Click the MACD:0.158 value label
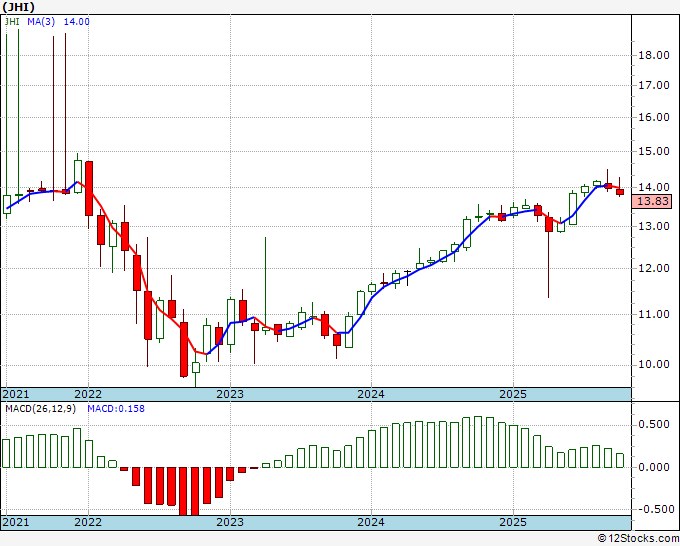 tap(116, 409)
